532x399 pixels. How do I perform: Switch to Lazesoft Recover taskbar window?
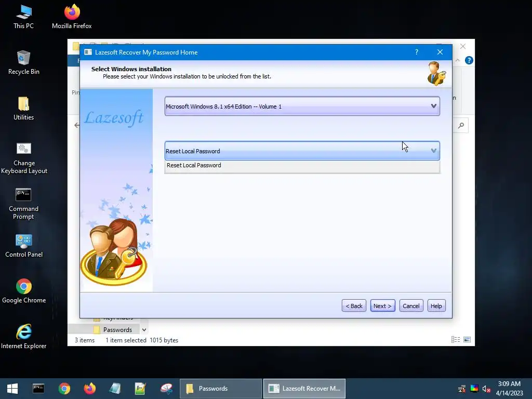click(x=304, y=389)
